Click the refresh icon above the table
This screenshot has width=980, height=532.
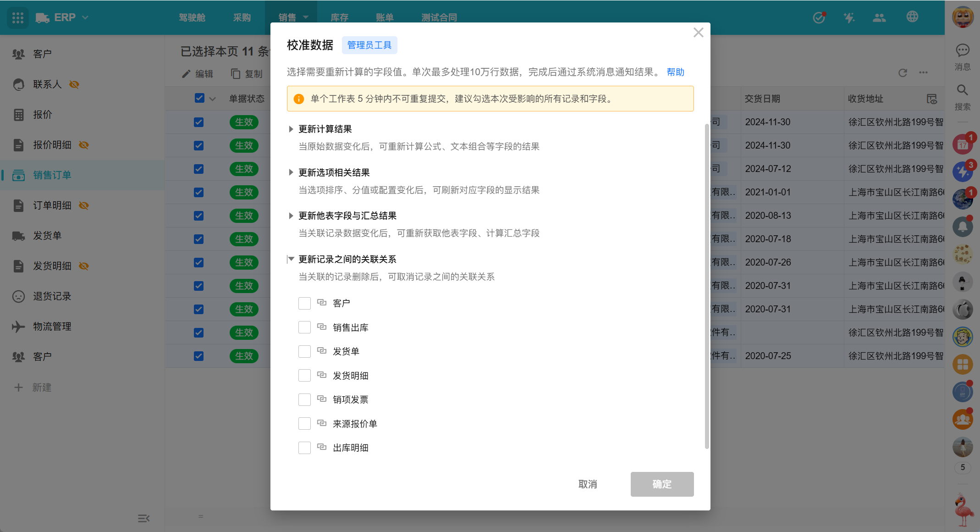click(903, 72)
